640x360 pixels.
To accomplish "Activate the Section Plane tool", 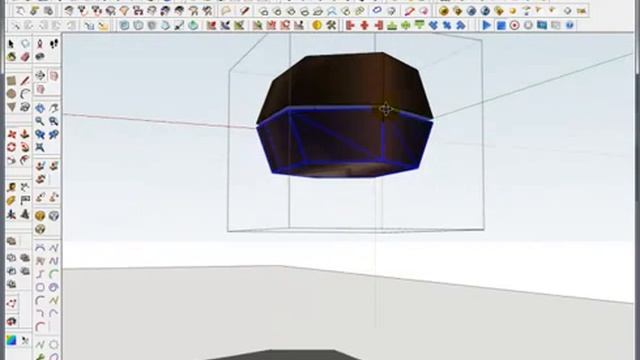I will [40, 75].
